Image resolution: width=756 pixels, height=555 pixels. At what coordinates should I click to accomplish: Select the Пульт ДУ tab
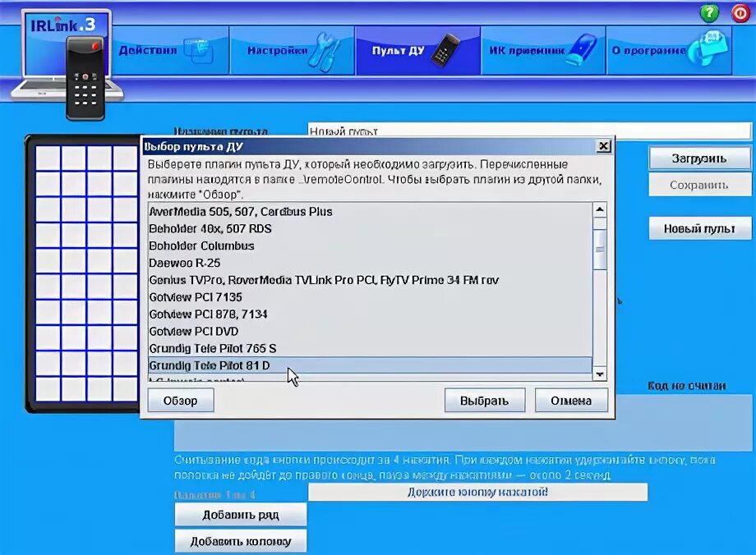click(418, 51)
